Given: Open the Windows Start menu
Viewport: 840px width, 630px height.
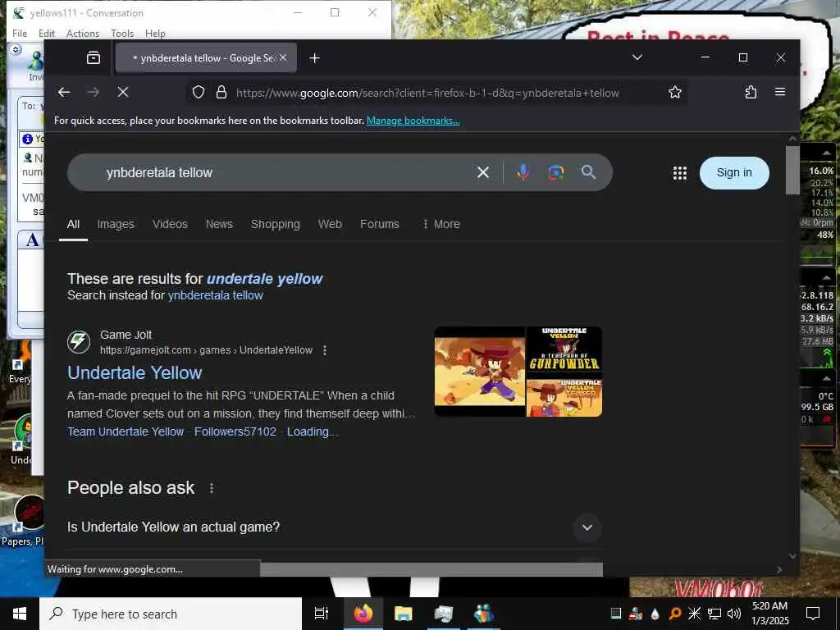Looking at the screenshot, I should (x=20, y=614).
